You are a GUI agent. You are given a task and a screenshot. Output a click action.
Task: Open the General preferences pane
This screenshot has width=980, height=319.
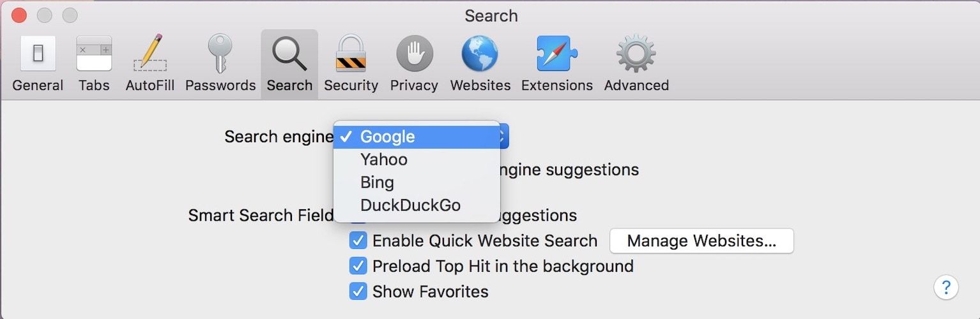coord(38,64)
